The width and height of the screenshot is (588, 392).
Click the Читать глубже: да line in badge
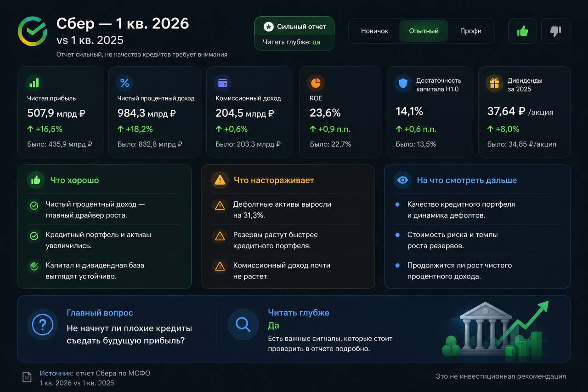[x=291, y=42]
